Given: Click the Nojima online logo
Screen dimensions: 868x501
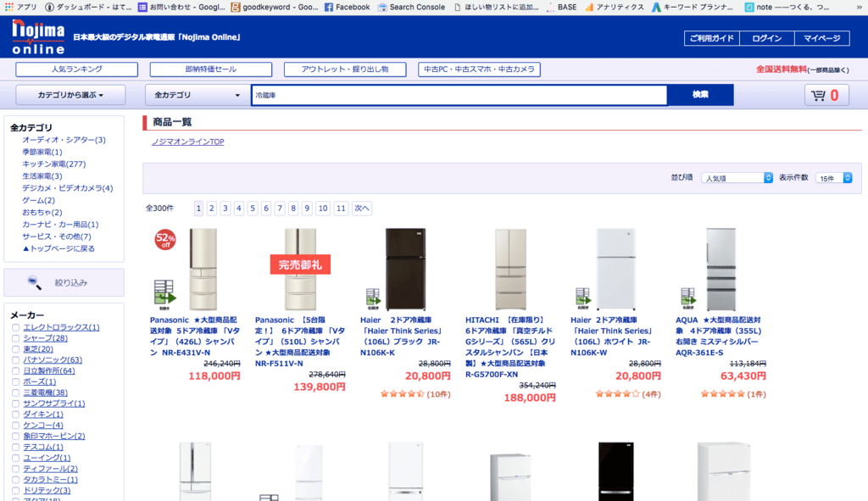Looking at the screenshot, I should [x=38, y=36].
